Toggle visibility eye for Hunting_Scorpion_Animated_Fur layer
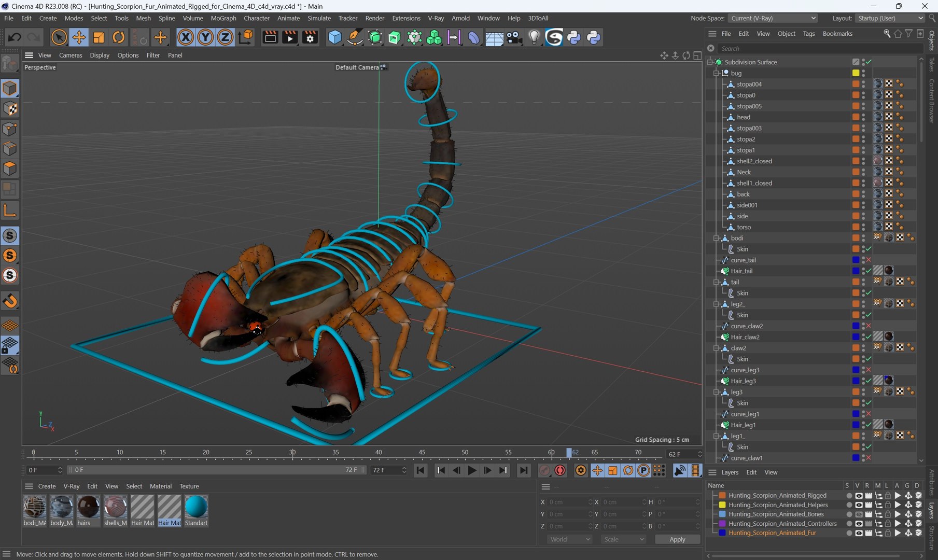938x560 pixels. [x=859, y=533]
